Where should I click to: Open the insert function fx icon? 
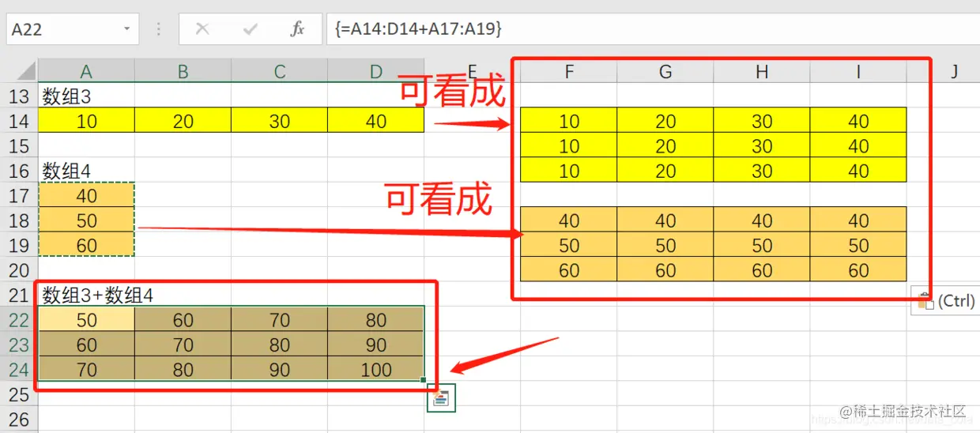(297, 29)
